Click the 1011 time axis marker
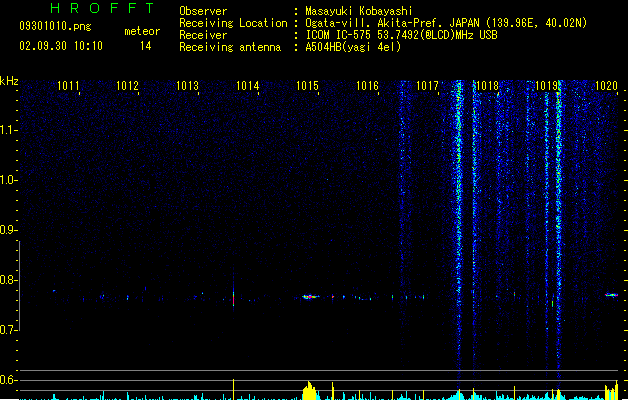The width and height of the screenshot is (629, 400). pyautogui.click(x=68, y=86)
